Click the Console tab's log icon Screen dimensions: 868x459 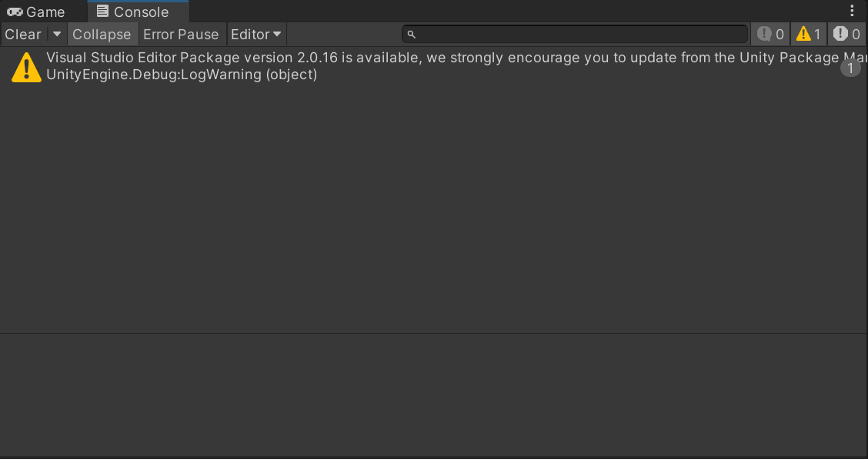(102, 12)
